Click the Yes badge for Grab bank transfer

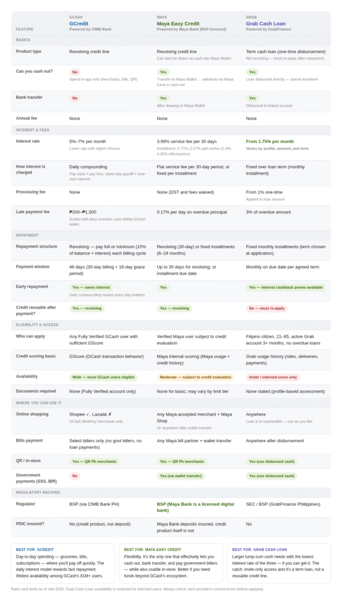click(x=252, y=98)
